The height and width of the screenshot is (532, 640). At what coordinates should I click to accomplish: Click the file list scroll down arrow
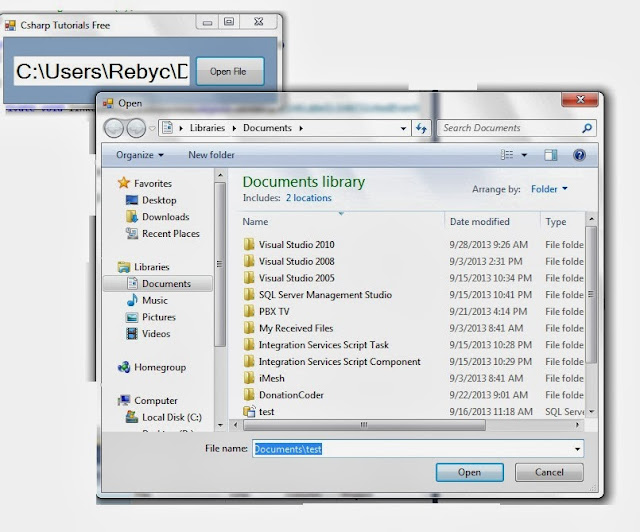[x=591, y=412]
